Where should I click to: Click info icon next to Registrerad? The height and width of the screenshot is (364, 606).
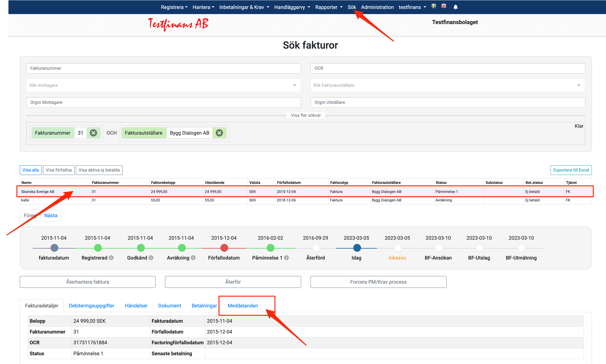point(111,258)
